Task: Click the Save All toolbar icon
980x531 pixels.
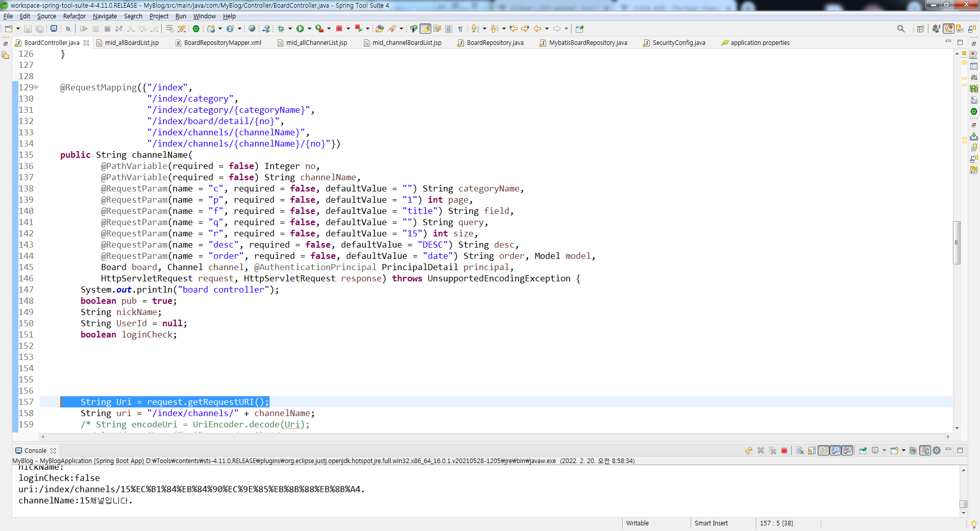Action: pyautogui.click(x=39, y=29)
